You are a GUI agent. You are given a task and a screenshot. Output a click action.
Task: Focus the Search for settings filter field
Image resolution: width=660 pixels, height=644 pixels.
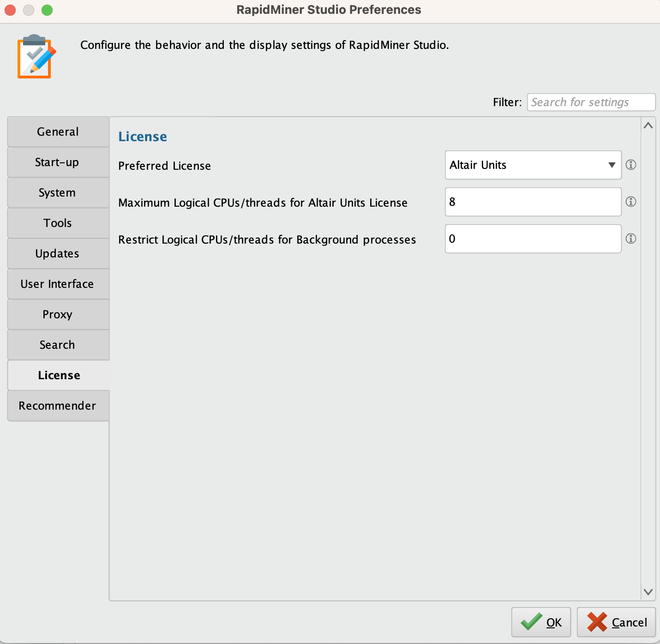tap(591, 102)
